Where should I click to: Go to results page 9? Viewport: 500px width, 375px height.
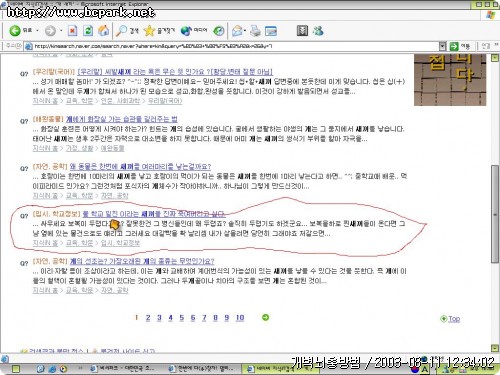pyautogui.click(x=227, y=318)
